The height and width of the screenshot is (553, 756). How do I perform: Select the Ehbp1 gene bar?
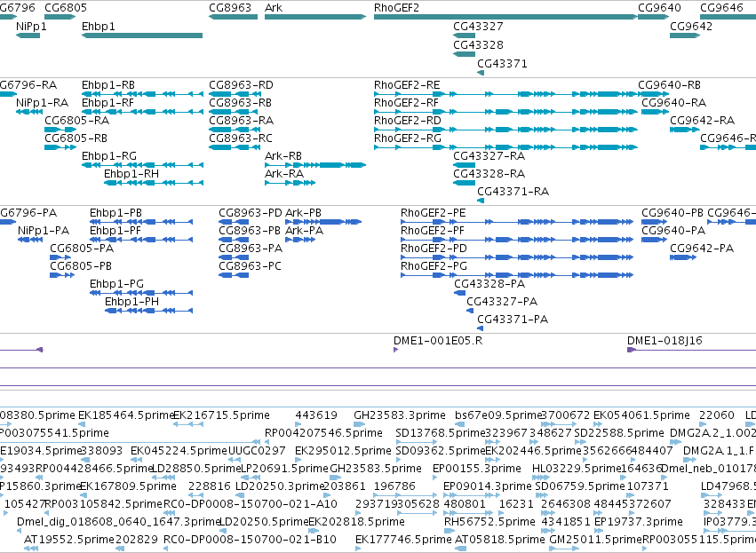pos(142,36)
